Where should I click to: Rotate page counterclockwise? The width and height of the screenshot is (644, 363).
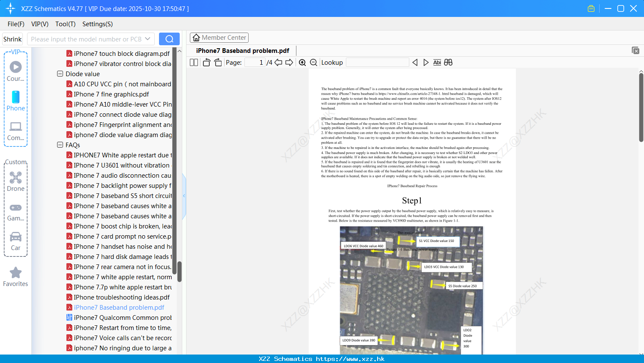click(x=207, y=62)
